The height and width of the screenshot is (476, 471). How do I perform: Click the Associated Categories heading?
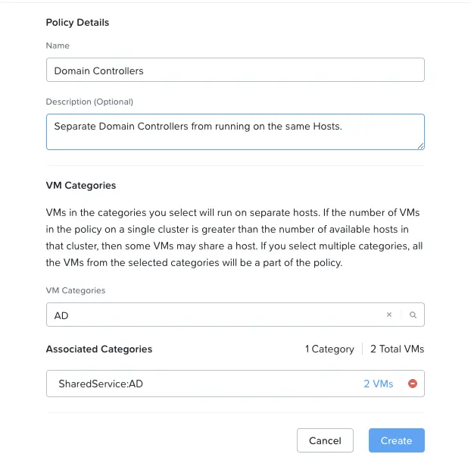99,349
